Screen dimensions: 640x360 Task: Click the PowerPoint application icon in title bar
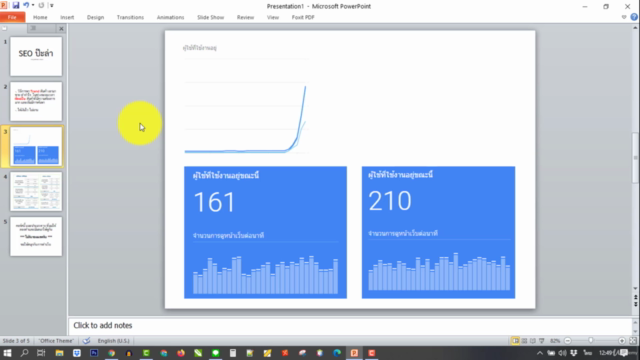click(4, 5)
